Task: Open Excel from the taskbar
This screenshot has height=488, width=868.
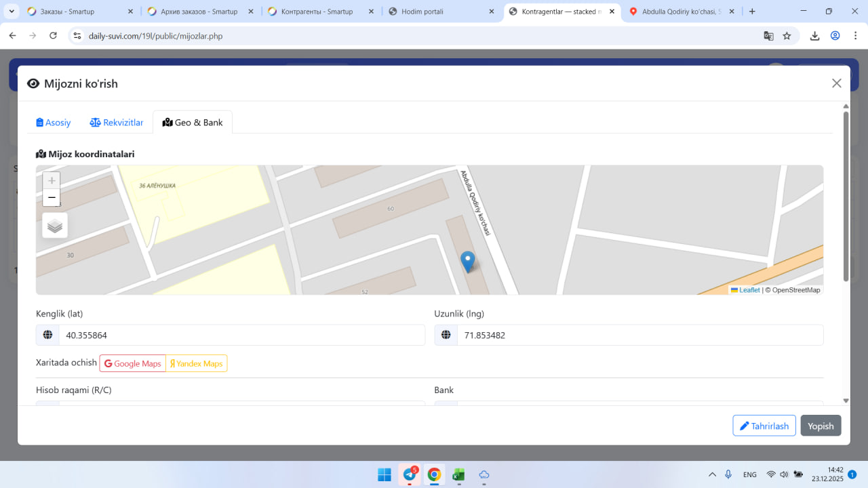Action: click(459, 474)
